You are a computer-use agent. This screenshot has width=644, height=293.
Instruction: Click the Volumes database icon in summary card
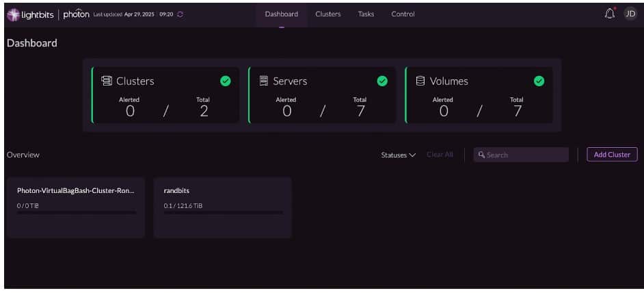click(x=420, y=81)
